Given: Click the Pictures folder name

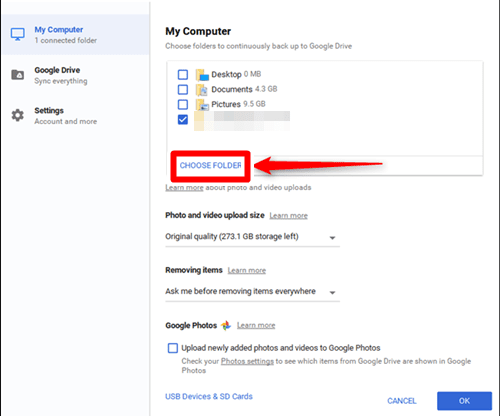Looking at the screenshot, I should (226, 104).
